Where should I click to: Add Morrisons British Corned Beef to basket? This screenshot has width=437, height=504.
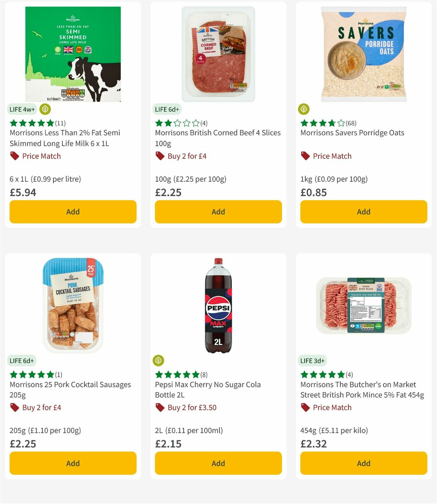click(218, 211)
